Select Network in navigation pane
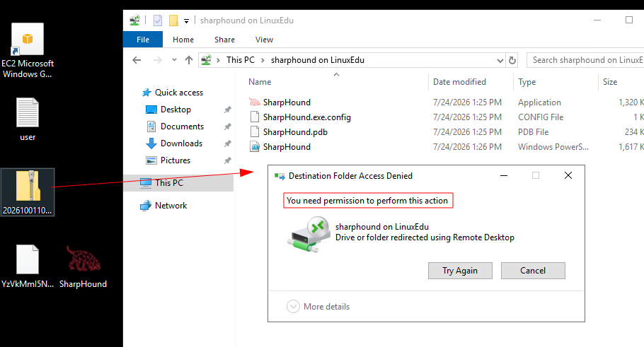 [x=171, y=206]
